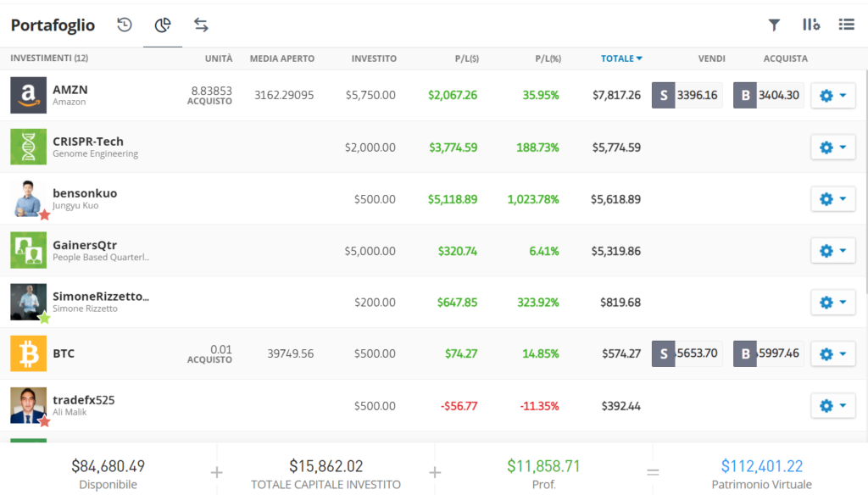The image size is (868, 495).
Task: Click the $11,858.71 profit value
Action: coord(543,466)
